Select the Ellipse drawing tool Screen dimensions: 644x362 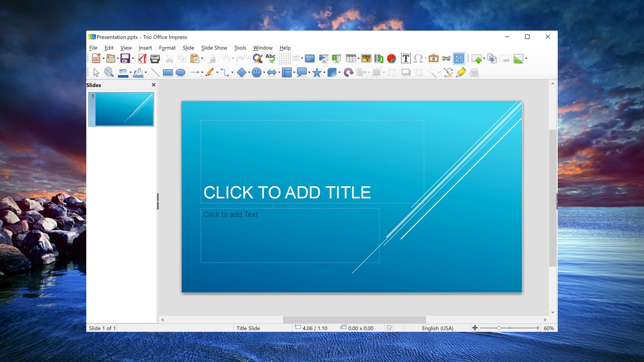[x=181, y=72]
